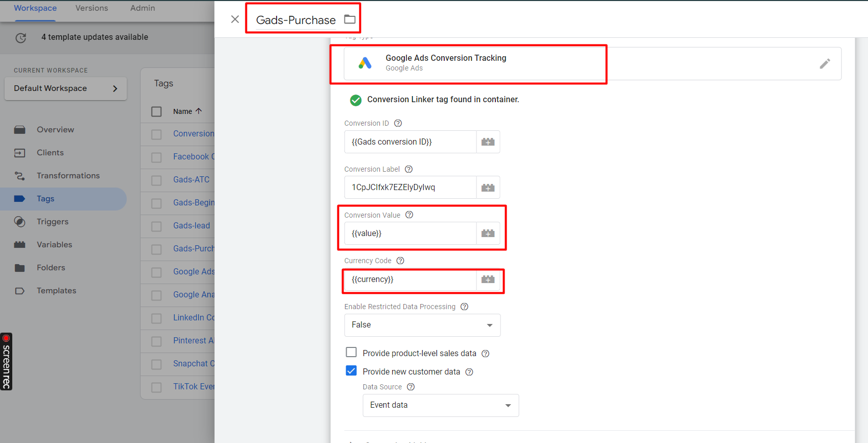868x443 pixels.
Task: Show help for Conversion Label
Action: 409,169
